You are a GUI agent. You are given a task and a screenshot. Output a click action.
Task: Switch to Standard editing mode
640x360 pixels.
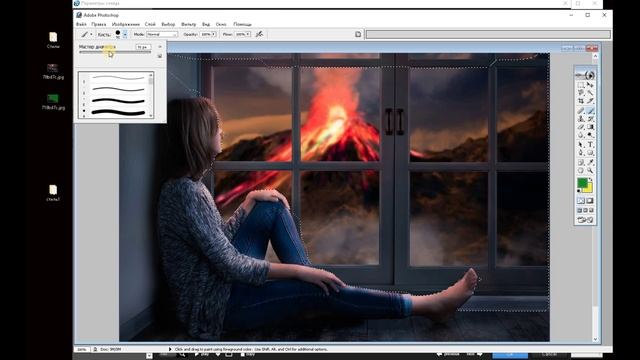pos(580,201)
